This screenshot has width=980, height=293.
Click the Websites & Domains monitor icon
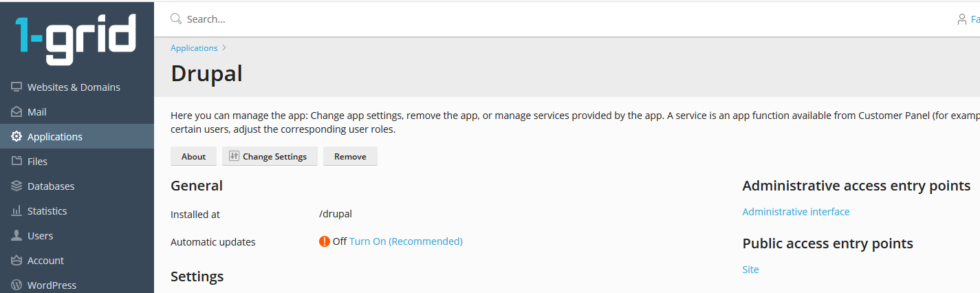click(17, 87)
